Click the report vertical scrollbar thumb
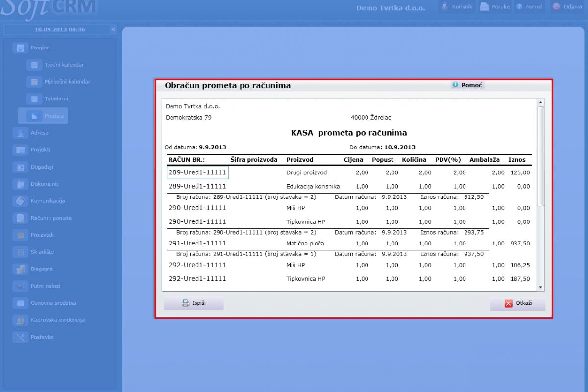Screen dimensions: 588x392 (x=541, y=156)
